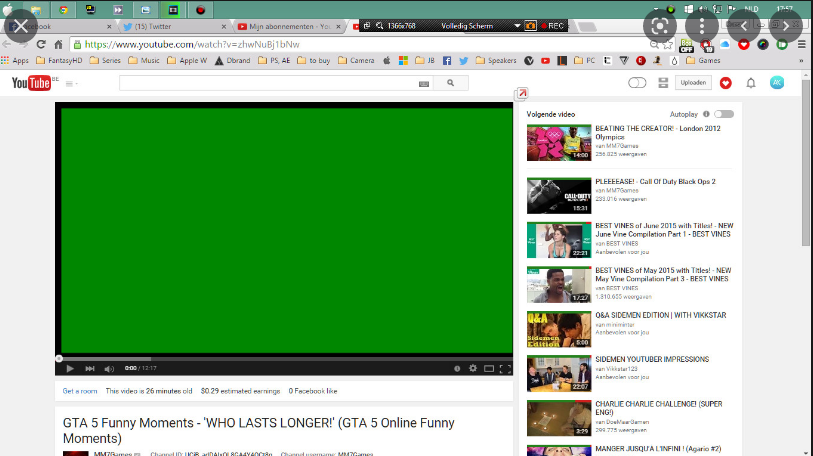Open the FantasyHD bookmark folder
The height and width of the screenshot is (456, 813).
[x=59, y=61]
